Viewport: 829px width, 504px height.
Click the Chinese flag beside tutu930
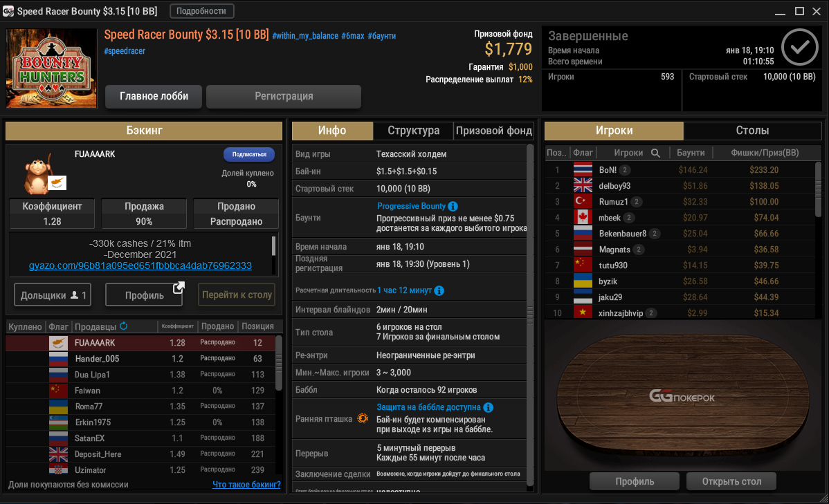click(x=583, y=265)
